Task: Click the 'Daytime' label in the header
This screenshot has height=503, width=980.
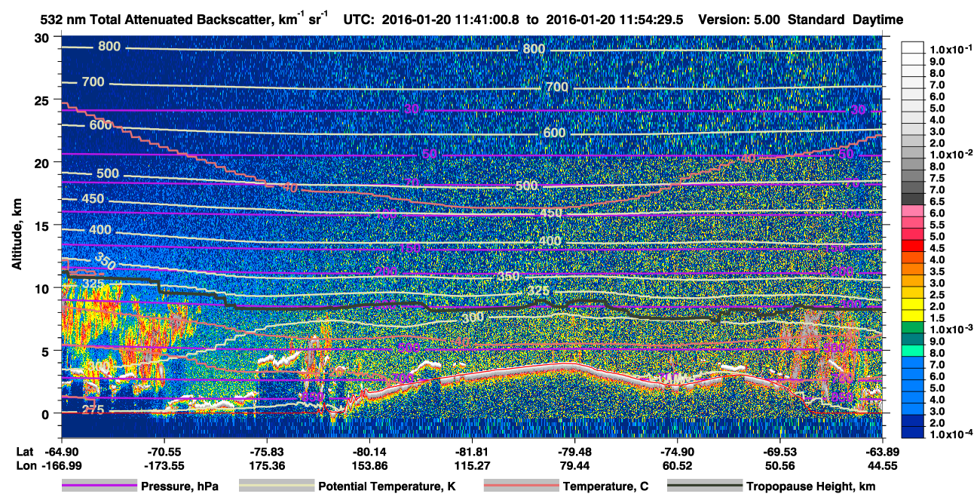Action: (877, 20)
